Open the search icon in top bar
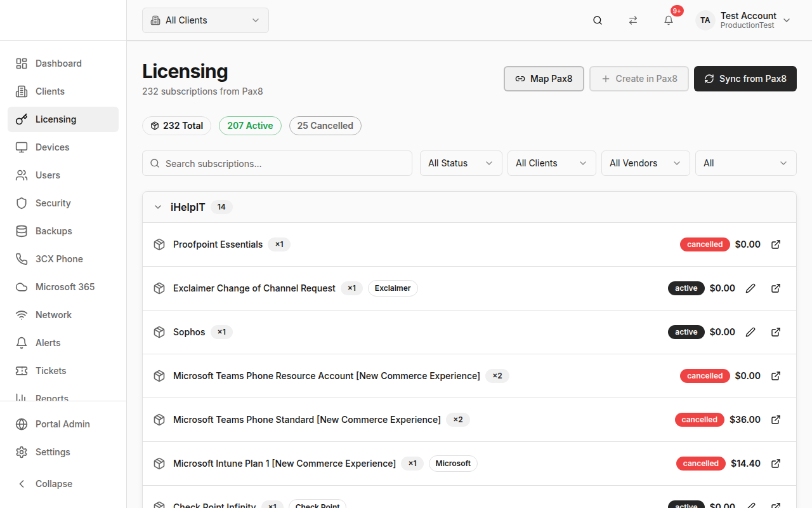This screenshot has height=508, width=812. coord(598,20)
